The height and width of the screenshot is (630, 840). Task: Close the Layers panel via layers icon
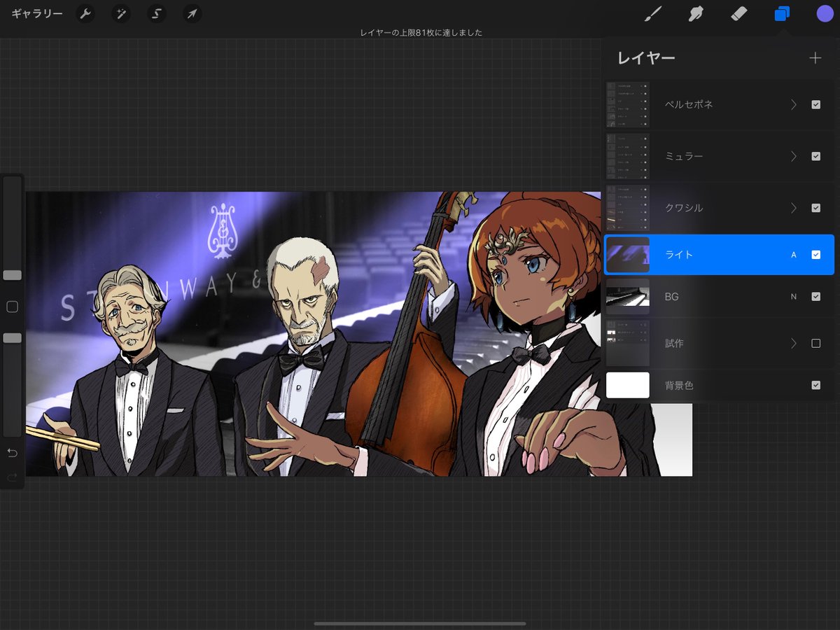coord(782,14)
